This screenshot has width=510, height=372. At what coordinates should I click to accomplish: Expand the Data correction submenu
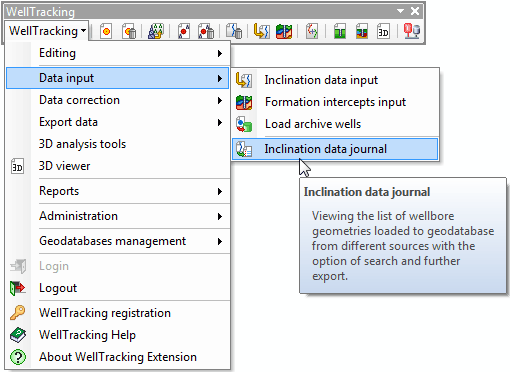coord(118,100)
